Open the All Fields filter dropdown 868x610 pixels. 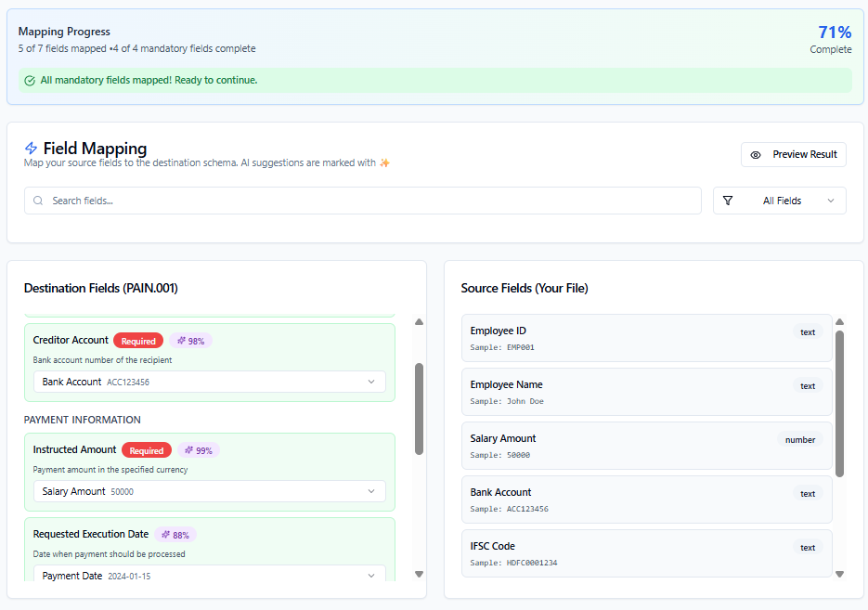(x=779, y=201)
